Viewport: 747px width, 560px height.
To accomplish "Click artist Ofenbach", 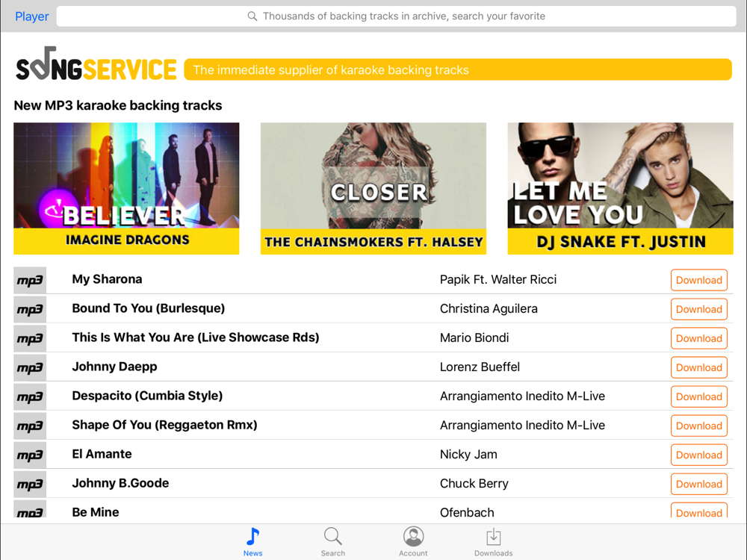I will coord(467,512).
